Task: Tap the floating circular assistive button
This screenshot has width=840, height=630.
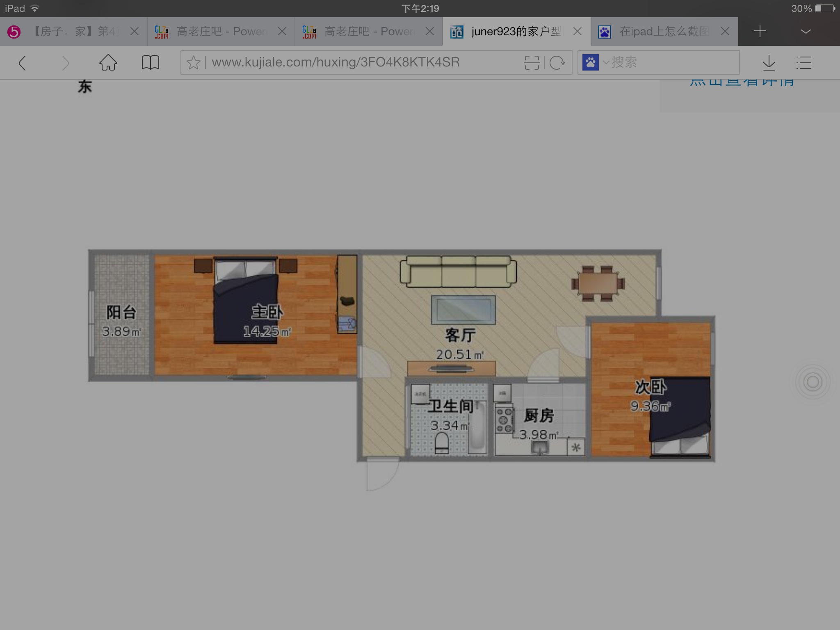Action: pos(813,382)
